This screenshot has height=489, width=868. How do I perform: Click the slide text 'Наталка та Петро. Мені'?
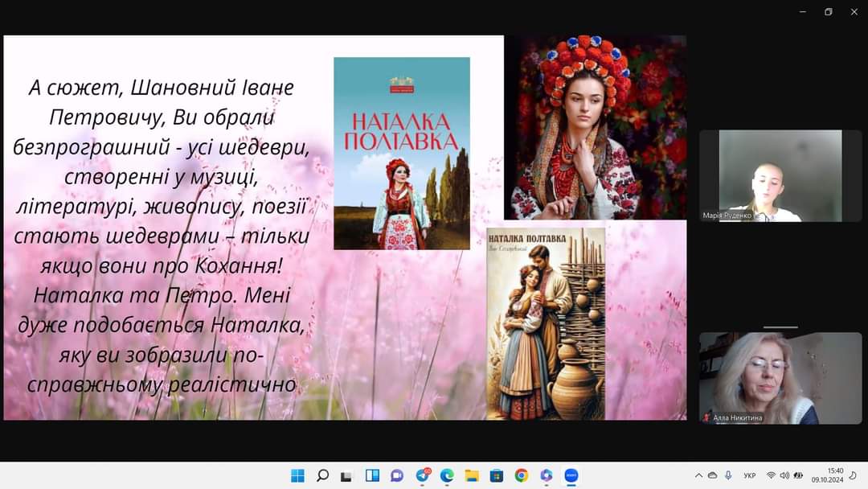click(x=162, y=295)
